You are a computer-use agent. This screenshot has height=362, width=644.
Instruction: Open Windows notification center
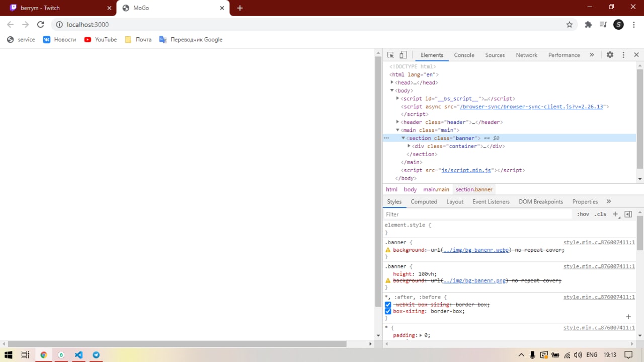click(x=628, y=355)
